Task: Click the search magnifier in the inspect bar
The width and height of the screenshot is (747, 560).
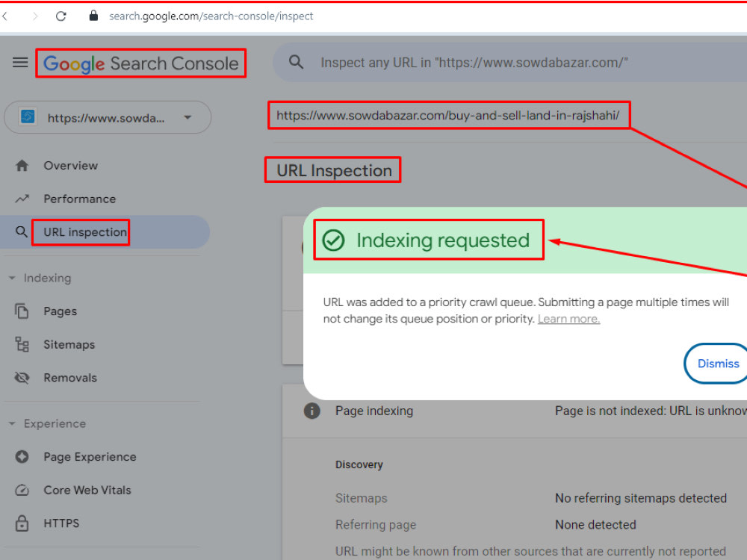Action: [x=296, y=62]
